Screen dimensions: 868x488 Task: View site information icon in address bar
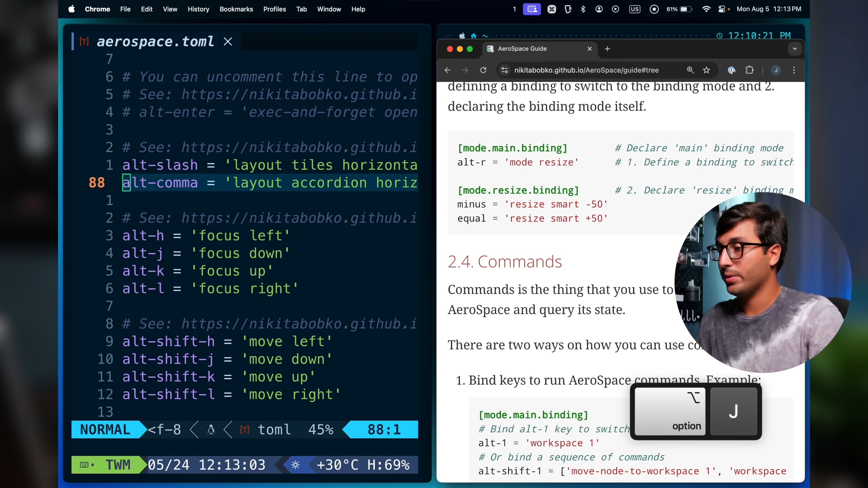pyautogui.click(x=505, y=70)
